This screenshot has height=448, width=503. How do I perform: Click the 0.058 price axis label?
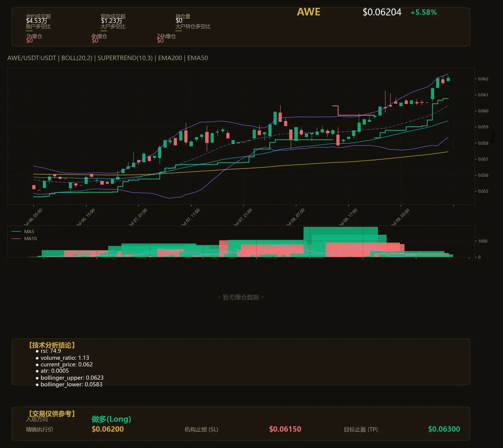(x=483, y=143)
